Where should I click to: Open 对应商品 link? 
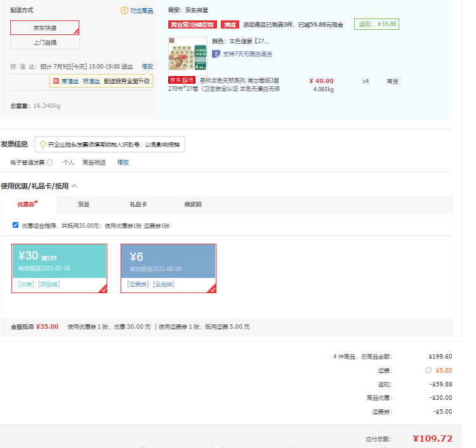pos(142,11)
